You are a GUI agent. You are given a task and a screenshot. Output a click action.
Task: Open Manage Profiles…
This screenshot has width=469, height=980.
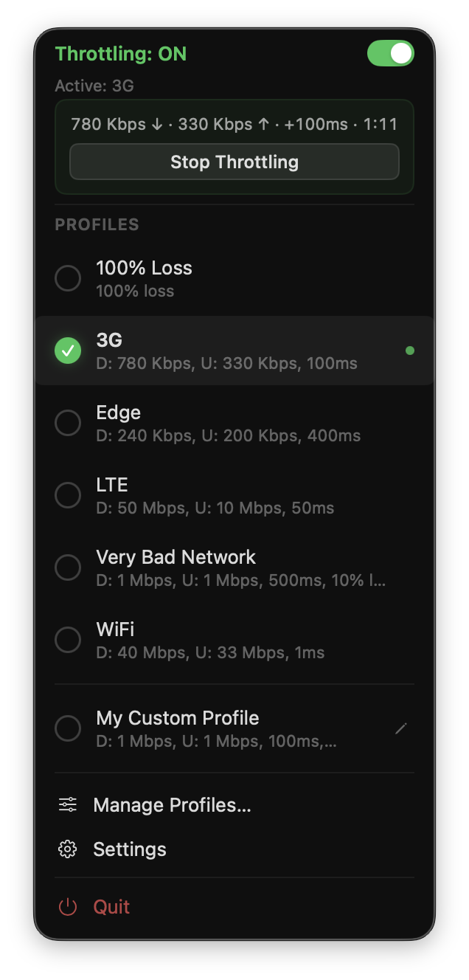click(x=172, y=804)
